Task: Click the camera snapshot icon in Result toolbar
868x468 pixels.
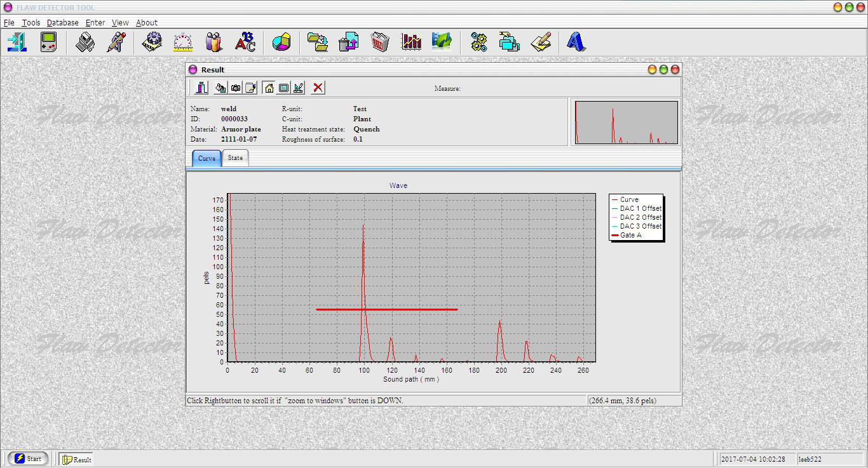Action: tap(236, 88)
